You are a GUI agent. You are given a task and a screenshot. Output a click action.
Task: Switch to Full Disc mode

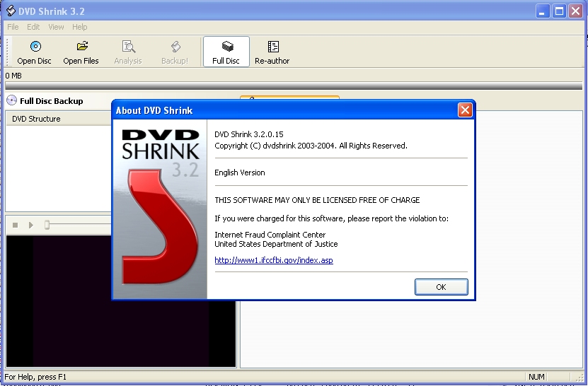click(226, 52)
